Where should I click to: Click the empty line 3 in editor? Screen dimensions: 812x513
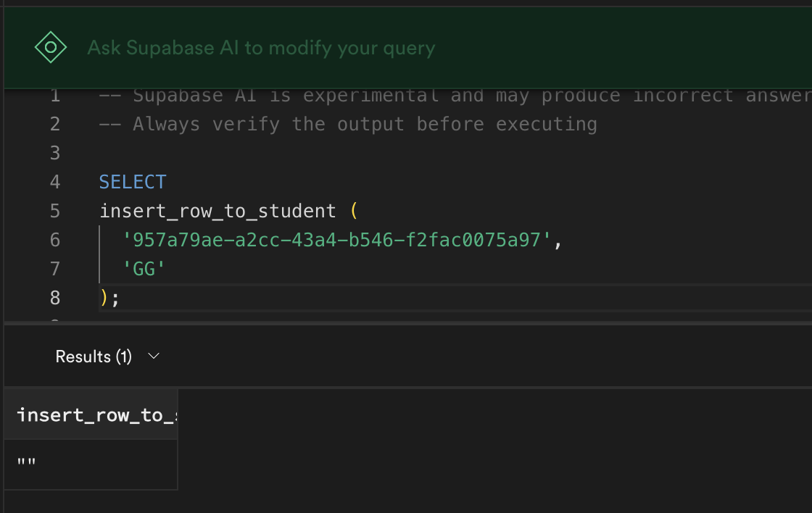(x=455, y=153)
